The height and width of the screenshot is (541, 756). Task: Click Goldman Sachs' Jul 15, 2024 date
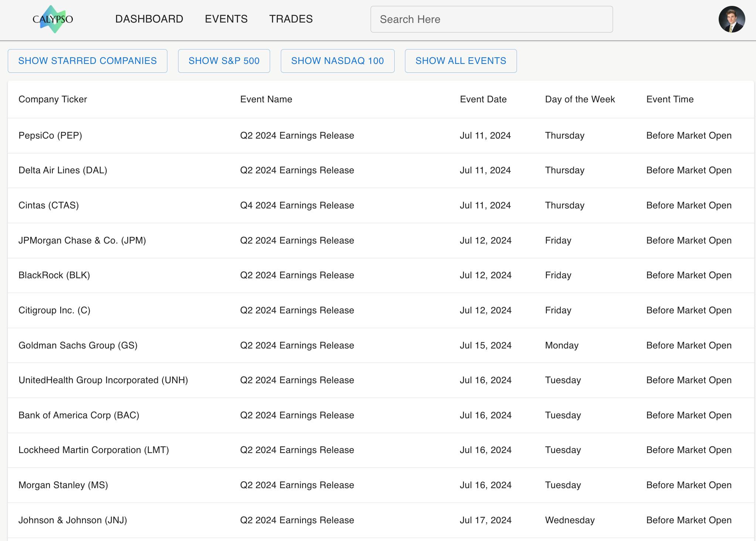click(x=486, y=346)
